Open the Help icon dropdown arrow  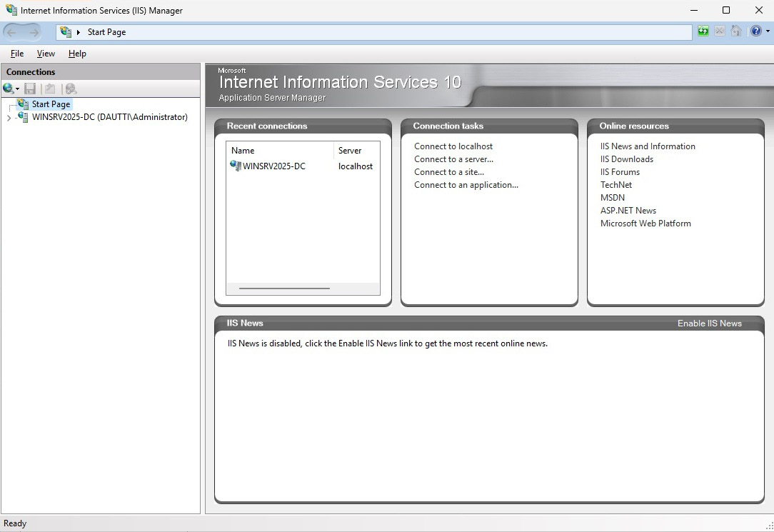[768, 31]
